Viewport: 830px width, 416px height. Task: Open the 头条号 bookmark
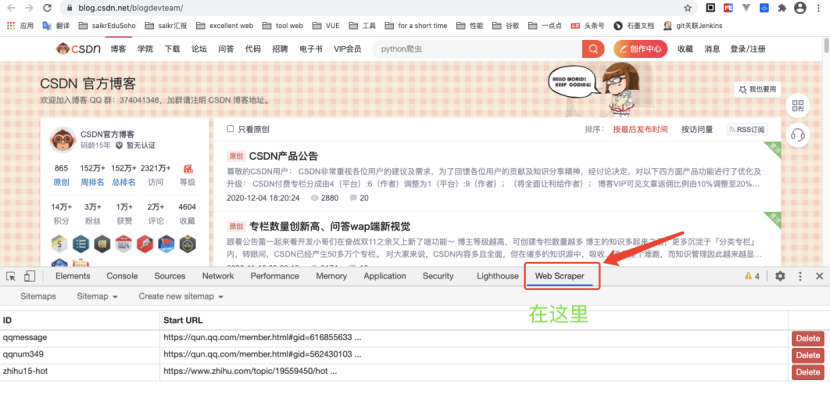(x=588, y=25)
